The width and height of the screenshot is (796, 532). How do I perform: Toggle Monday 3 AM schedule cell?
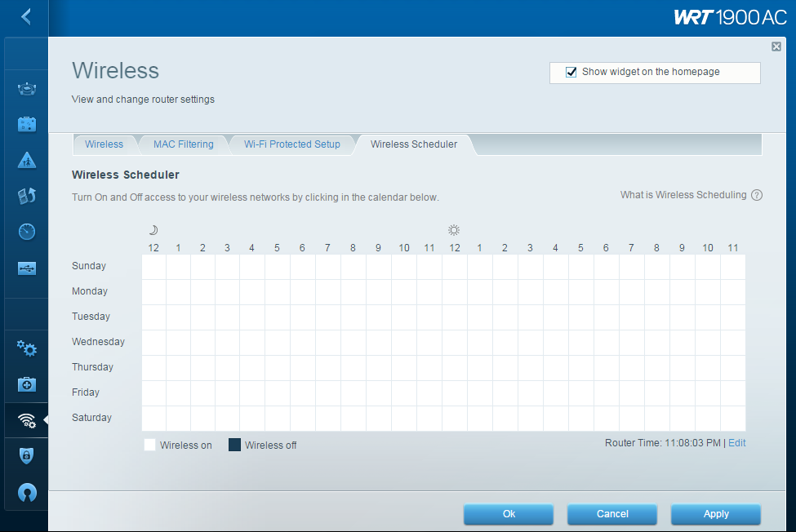pos(228,292)
